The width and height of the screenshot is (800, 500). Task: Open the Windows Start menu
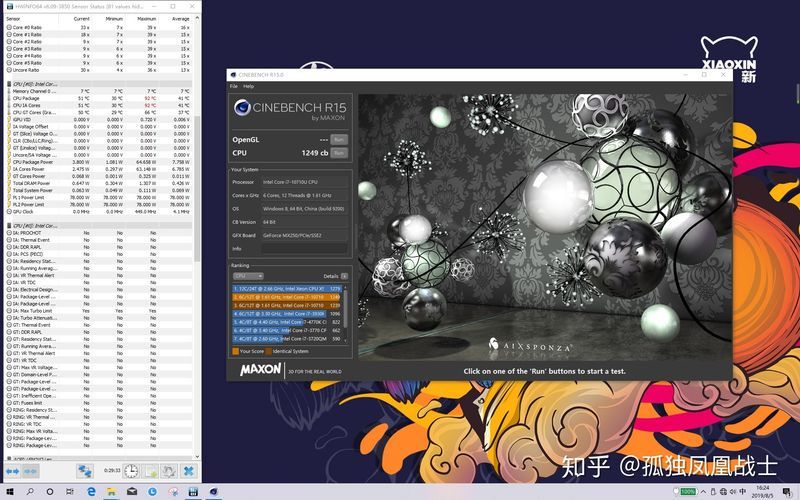pos(10,492)
